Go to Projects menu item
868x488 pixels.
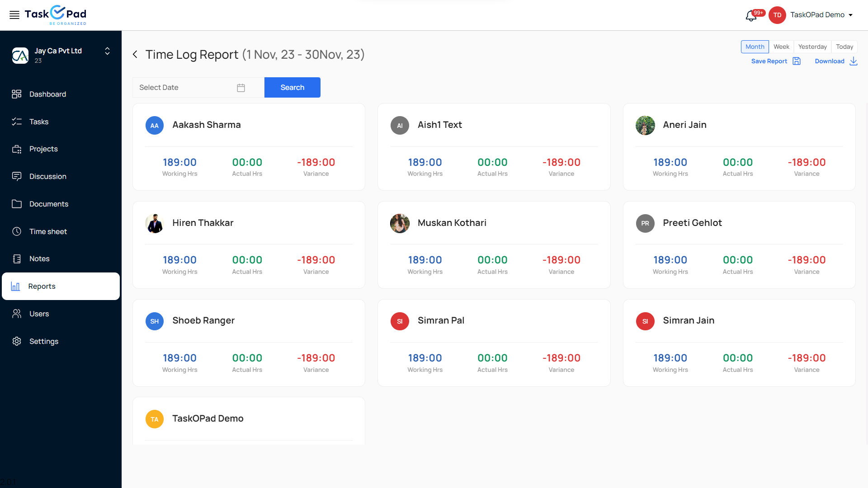pos(43,149)
